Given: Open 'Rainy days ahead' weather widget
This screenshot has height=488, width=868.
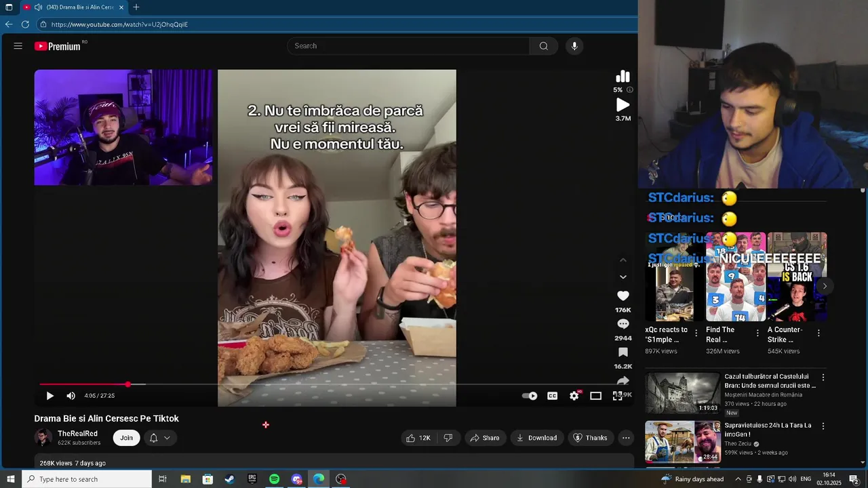Looking at the screenshot, I should [692, 479].
